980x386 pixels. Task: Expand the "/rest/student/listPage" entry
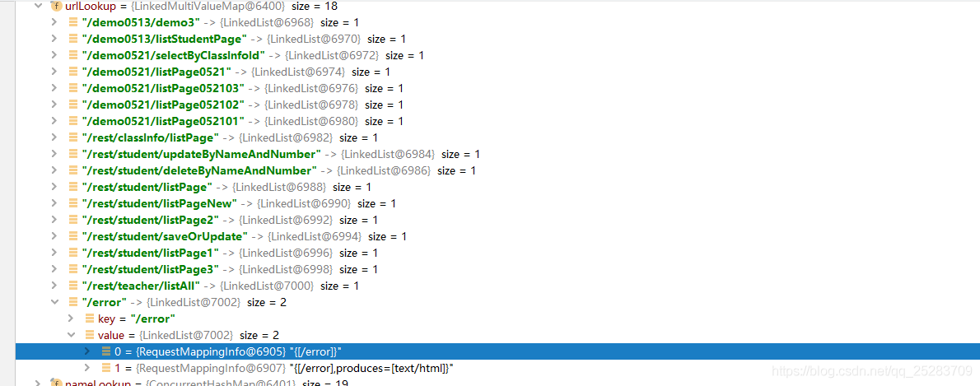tap(55, 188)
